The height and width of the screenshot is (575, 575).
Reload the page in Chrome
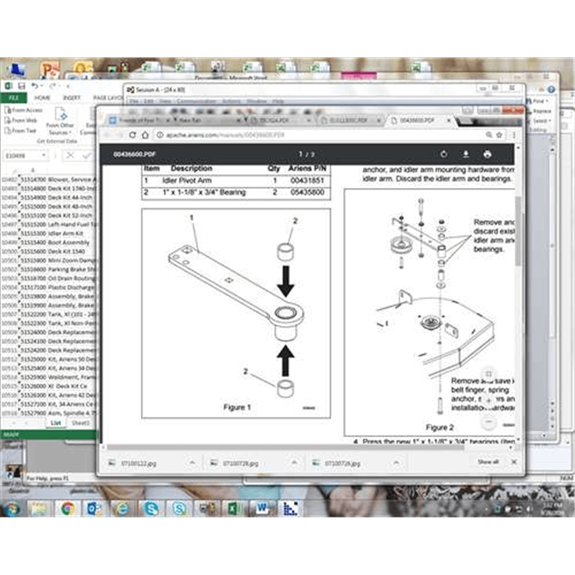132,135
